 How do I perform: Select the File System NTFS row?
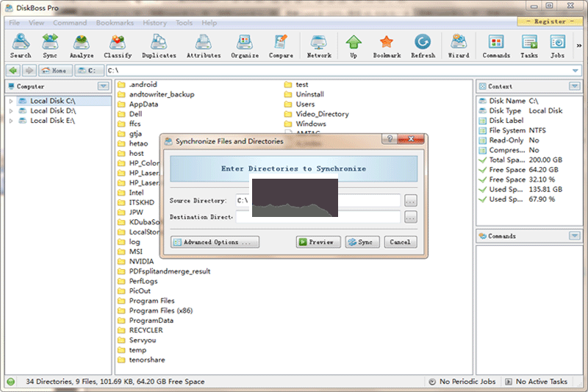[512, 130]
